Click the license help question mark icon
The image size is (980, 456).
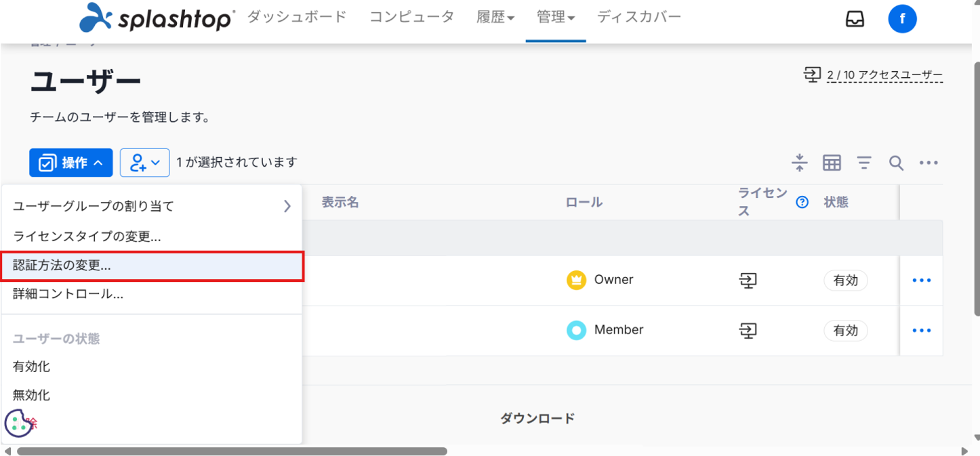pyautogui.click(x=802, y=202)
